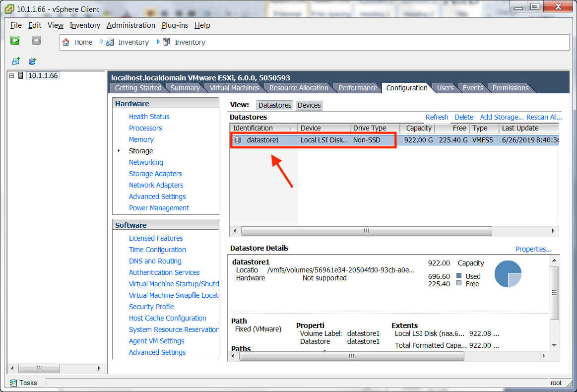
Task: Click the Datastore Details vertical scrollbar
Action: [x=554, y=293]
